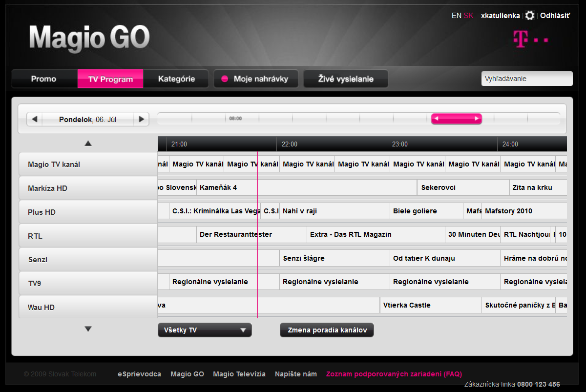Open Der Restauranttester programme
The image size is (586, 392).
click(x=251, y=234)
